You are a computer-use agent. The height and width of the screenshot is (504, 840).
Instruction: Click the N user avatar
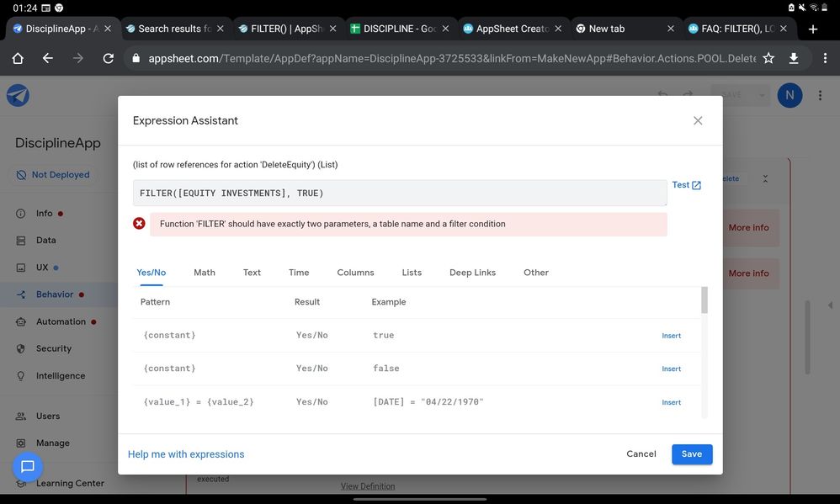click(x=789, y=95)
